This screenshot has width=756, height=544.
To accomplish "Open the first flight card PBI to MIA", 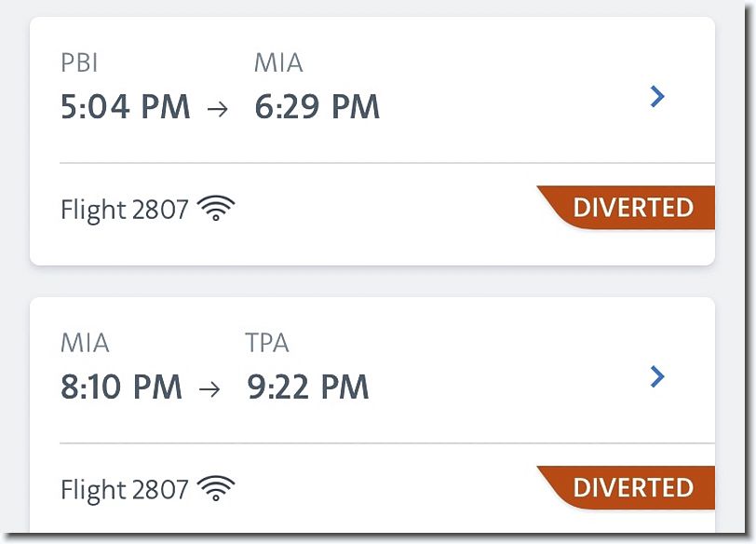I will pos(372,142).
